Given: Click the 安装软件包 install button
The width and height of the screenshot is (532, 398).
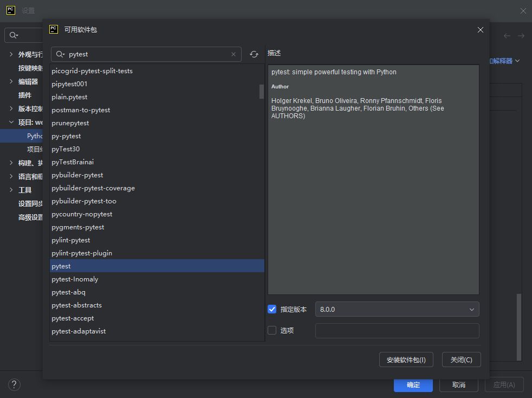Looking at the screenshot, I should click(x=406, y=360).
